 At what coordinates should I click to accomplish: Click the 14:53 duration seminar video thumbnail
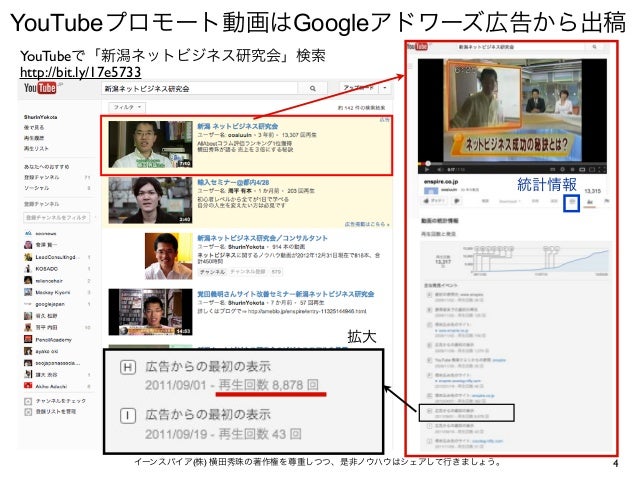coord(150,312)
